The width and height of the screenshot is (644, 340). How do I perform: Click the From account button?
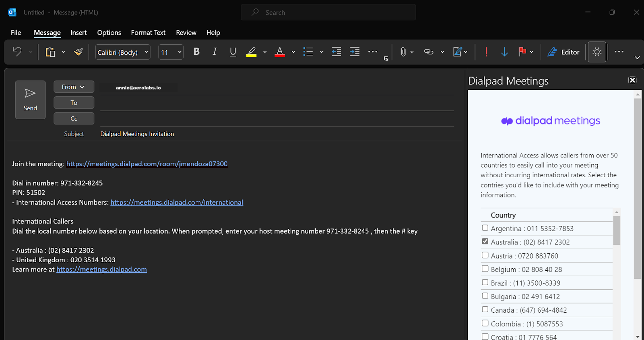click(x=74, y=87)
